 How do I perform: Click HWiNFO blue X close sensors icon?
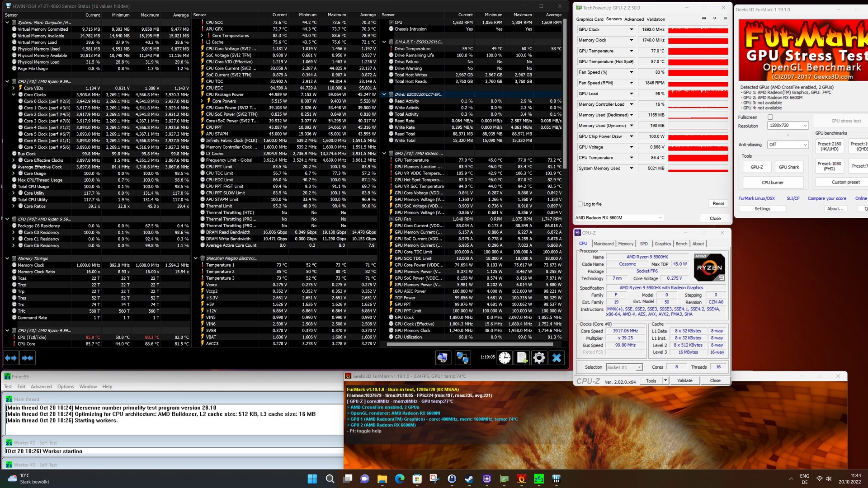(557, 358)
